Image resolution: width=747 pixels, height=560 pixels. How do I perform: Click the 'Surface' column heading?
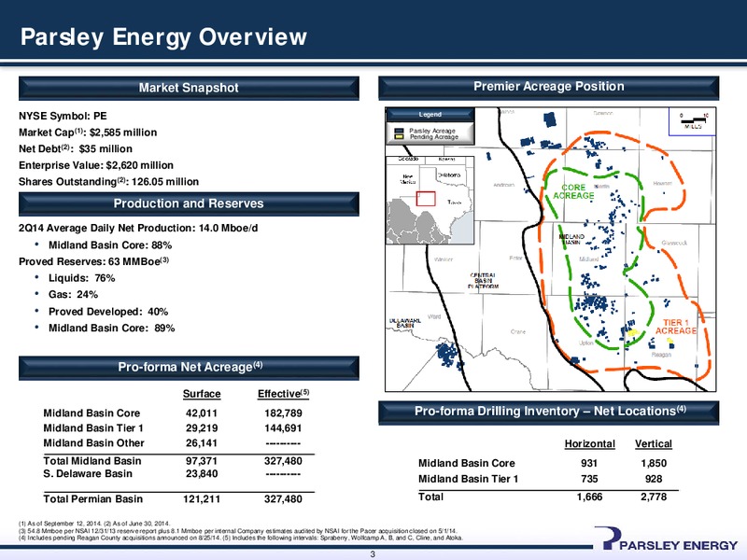click(202, 394)
